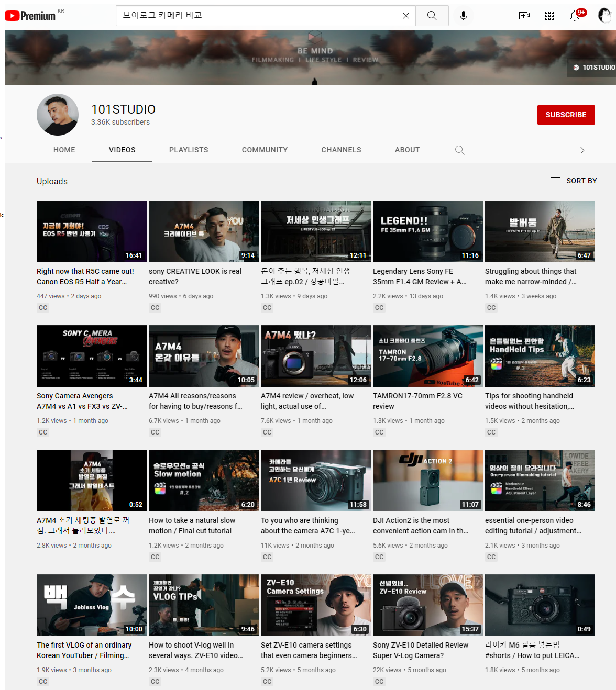The width and height of the screenshot is (616, 690).
Task: Open the TAMRON17-70mm F2.8 VC review title
Action: (x=417, y=401)
